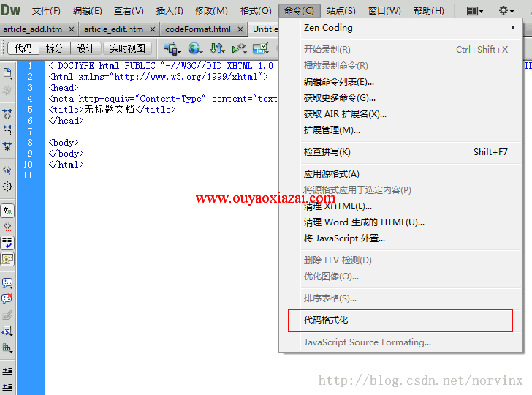
Task: Open 查看(V) menu
Action: coord(129,11)
